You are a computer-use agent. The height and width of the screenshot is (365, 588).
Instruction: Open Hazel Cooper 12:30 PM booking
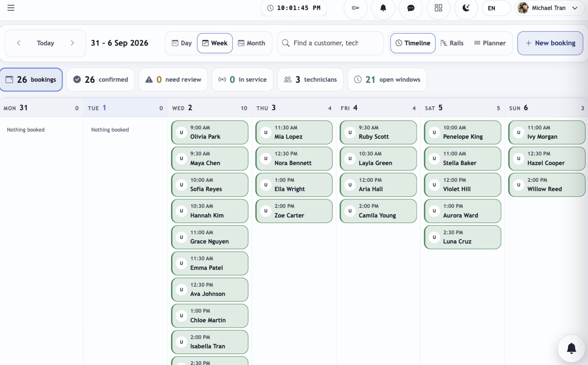point(547,159)
